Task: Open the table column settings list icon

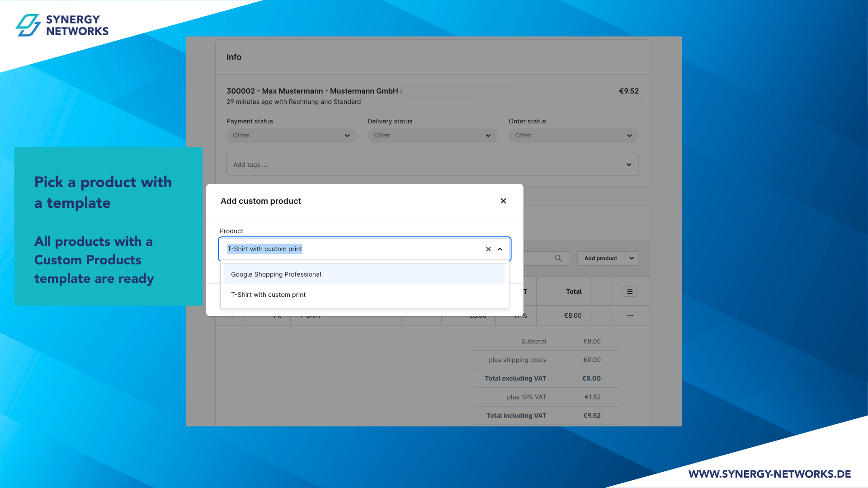Action: (x=630, y=291)
